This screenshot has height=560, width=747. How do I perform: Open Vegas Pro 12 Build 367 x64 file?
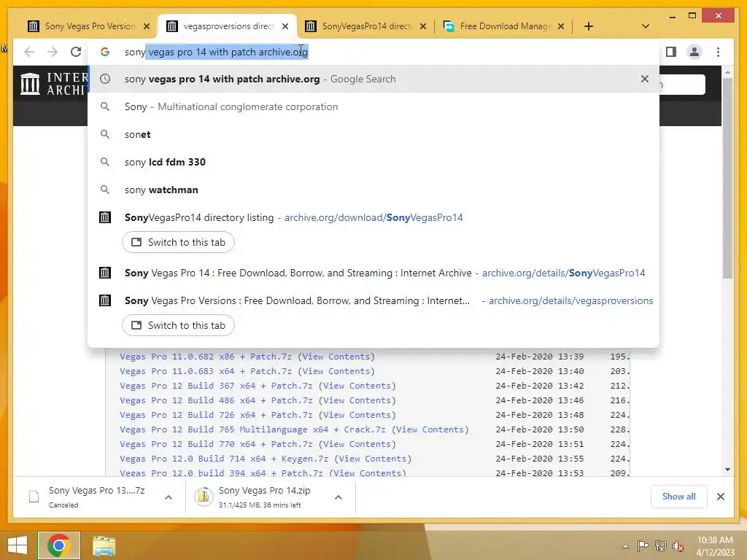click(x=216, y=386)
